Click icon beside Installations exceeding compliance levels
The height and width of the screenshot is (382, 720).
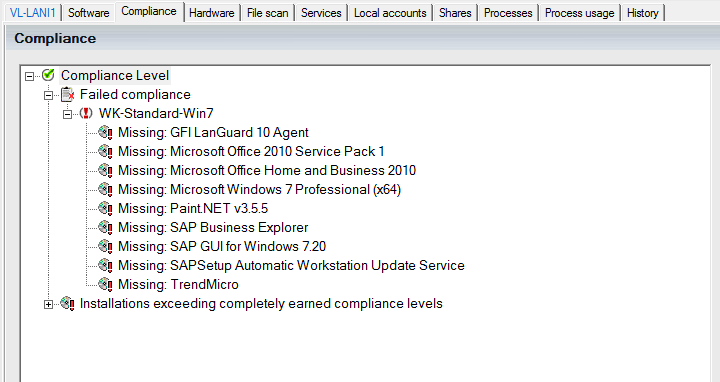coord(68,303)
